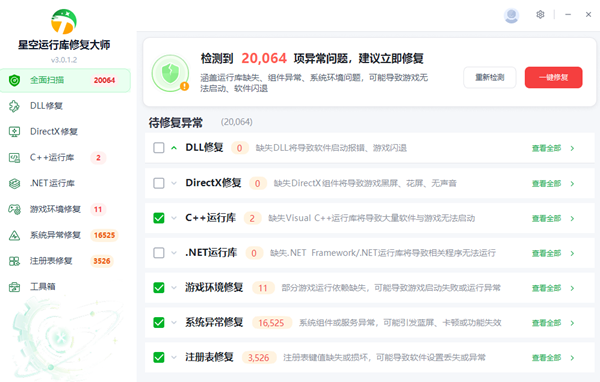
Task: Check the DLL修复 row checkbox
Action: tap(159, 148)
